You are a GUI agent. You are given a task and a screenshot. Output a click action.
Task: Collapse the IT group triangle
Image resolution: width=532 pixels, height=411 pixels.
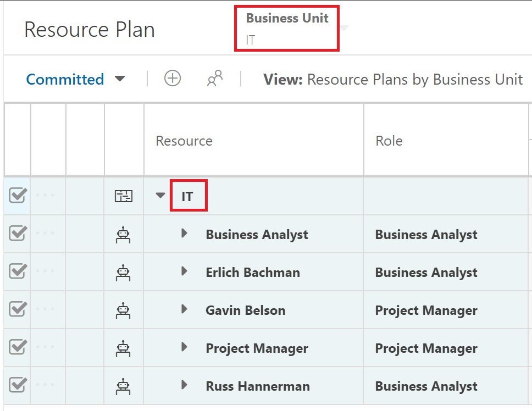tap(160, 195)
